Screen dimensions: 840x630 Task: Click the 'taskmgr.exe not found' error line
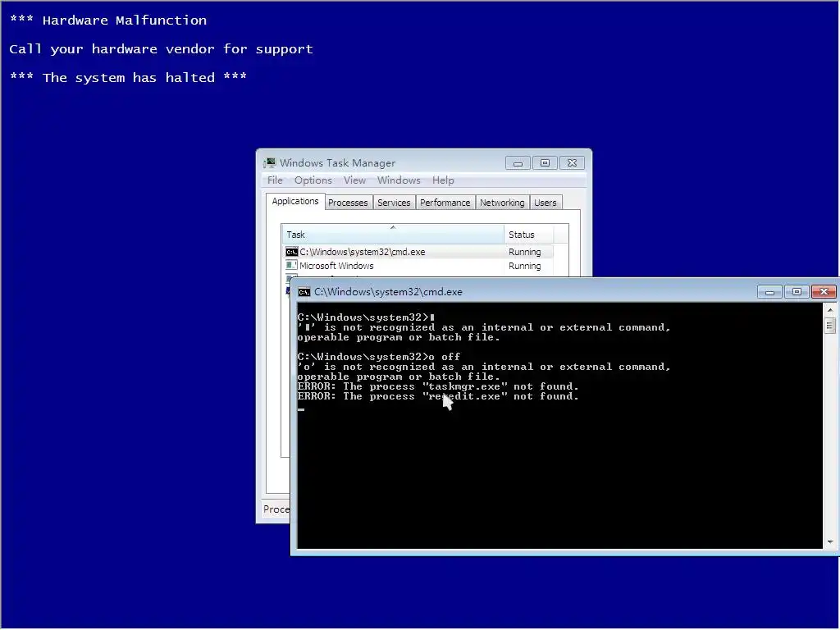438,386
